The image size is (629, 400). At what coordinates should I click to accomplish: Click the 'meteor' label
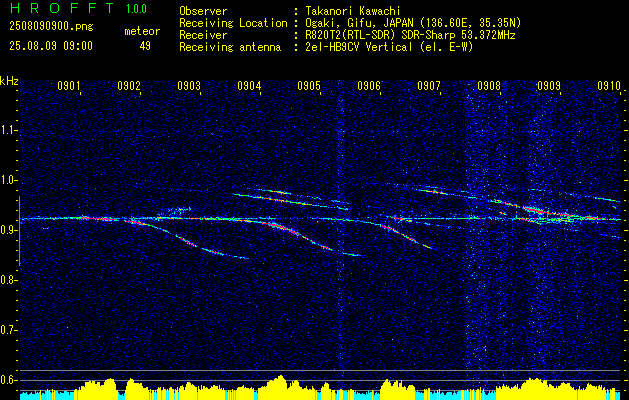[x=142, y=31]
